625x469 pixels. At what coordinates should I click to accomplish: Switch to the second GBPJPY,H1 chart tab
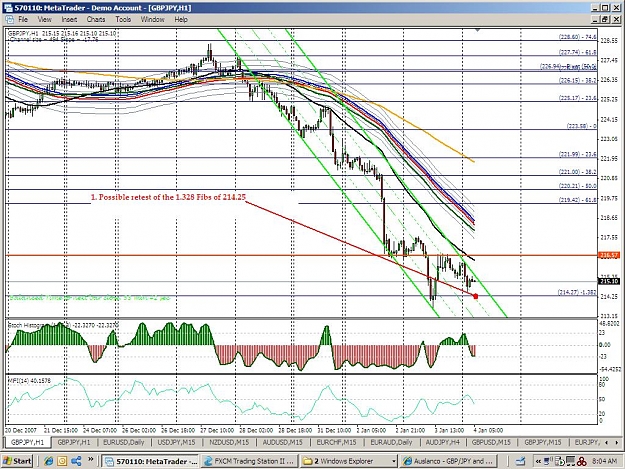pyautogui.click(x=74, y=442)
